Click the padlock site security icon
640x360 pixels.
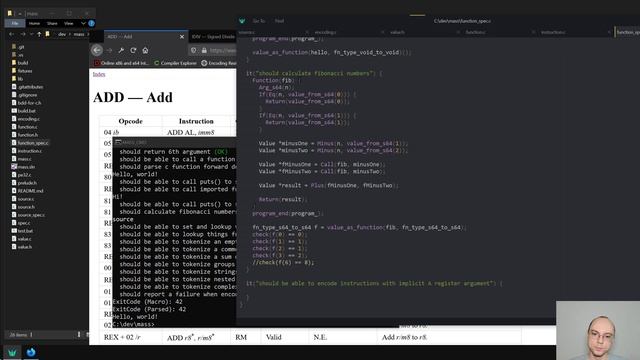tap(204, 50)
